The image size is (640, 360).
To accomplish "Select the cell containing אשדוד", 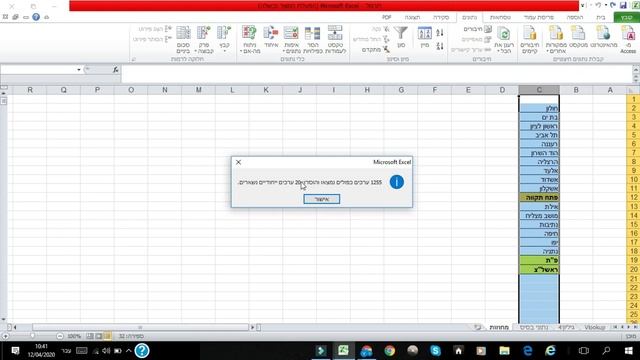I will [539, 180].
